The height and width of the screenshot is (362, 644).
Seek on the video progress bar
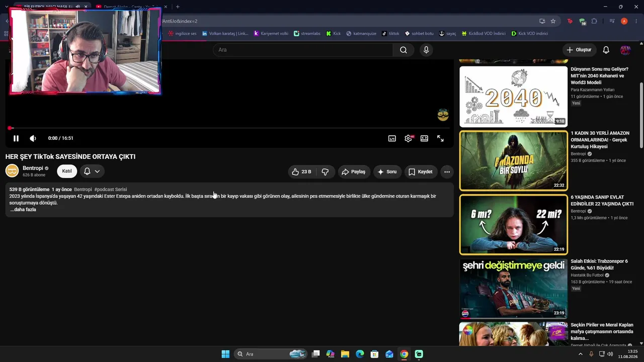pyautogui.click(x=229, y=128)
